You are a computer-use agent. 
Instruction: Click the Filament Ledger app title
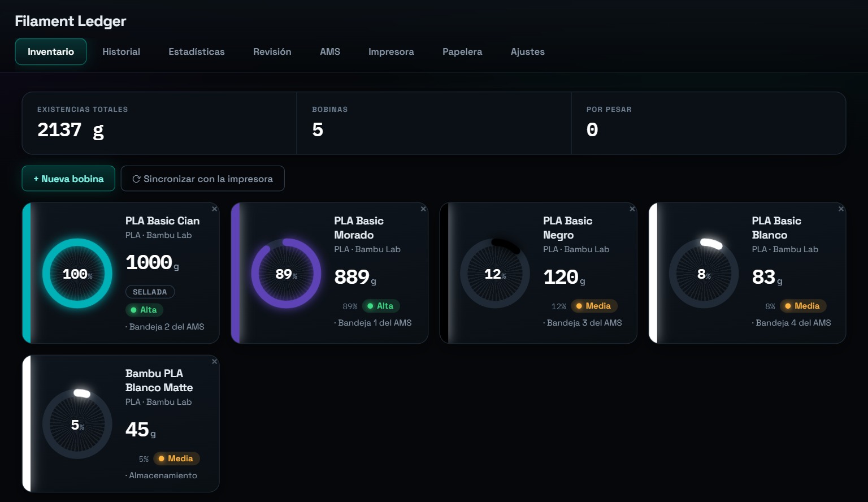pos(70,21)
